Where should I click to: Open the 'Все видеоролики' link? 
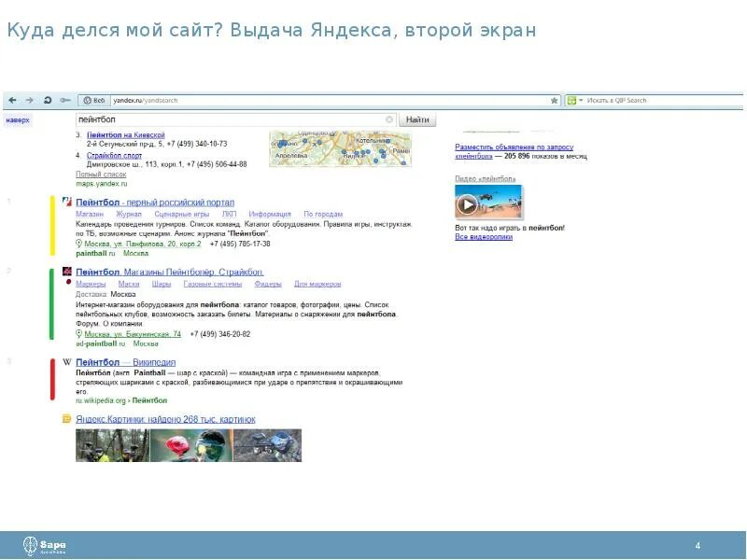pos(484,237)
